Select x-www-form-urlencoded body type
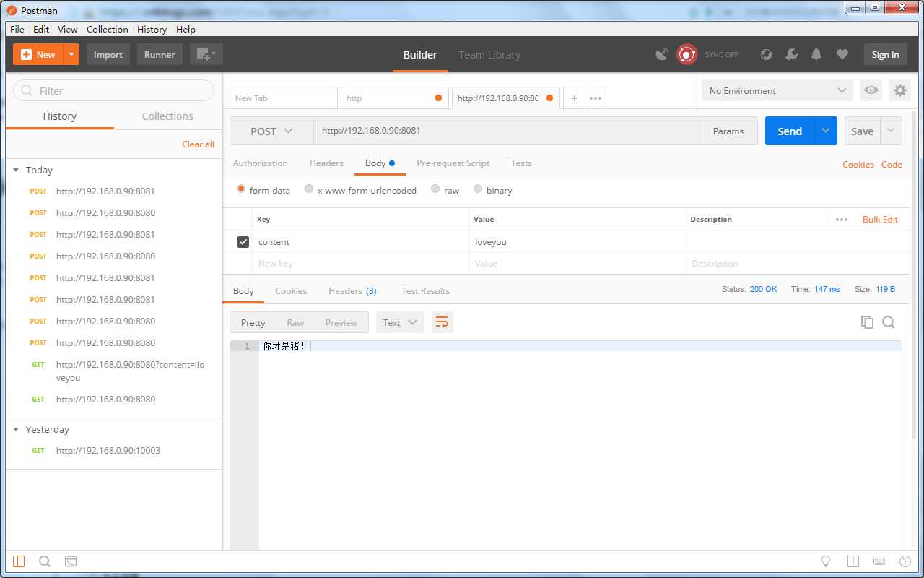The width and height of the screenshot is (924, 578). pos(309,189)
